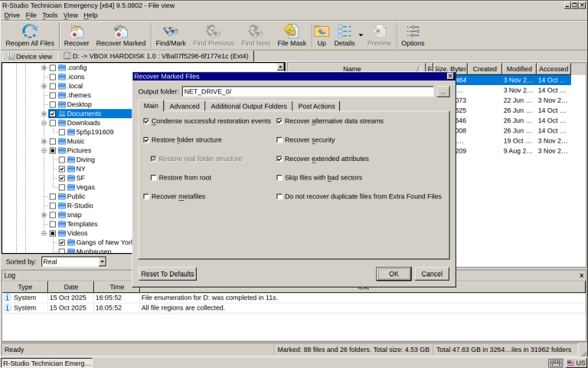Toggle Skip files with bad sectors

click(279, 178)
